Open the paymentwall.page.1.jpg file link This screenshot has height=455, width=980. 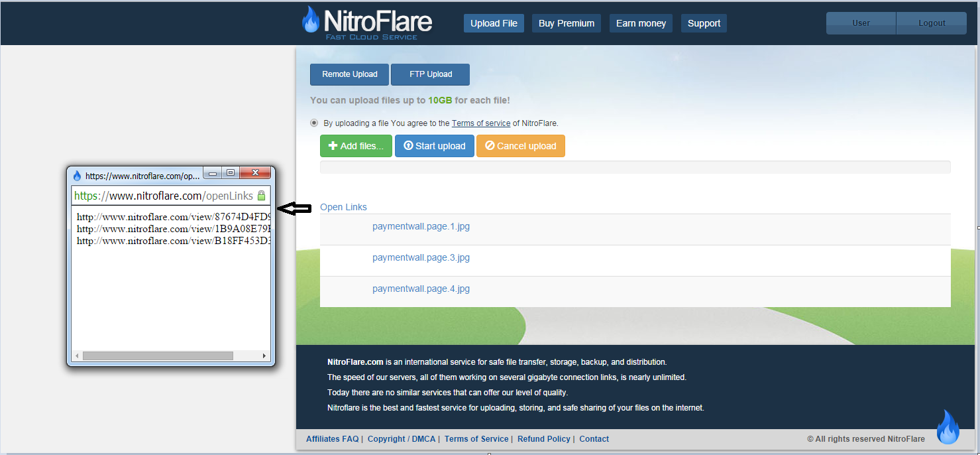click(421, 226)
